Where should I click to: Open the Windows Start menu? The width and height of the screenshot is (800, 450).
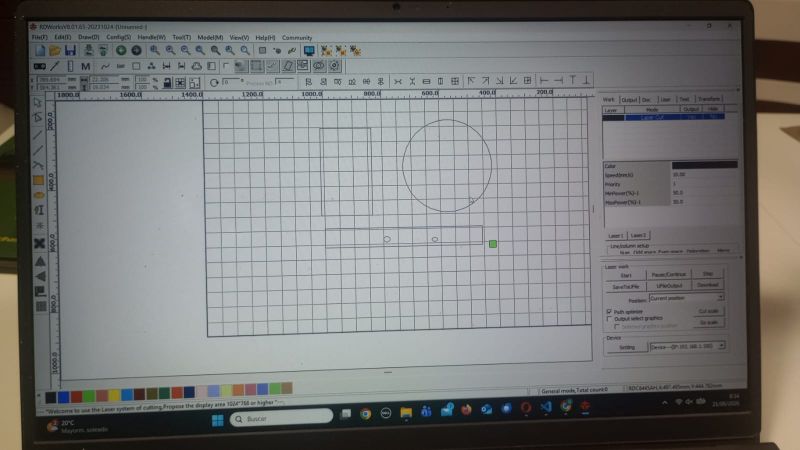(217, 420)
